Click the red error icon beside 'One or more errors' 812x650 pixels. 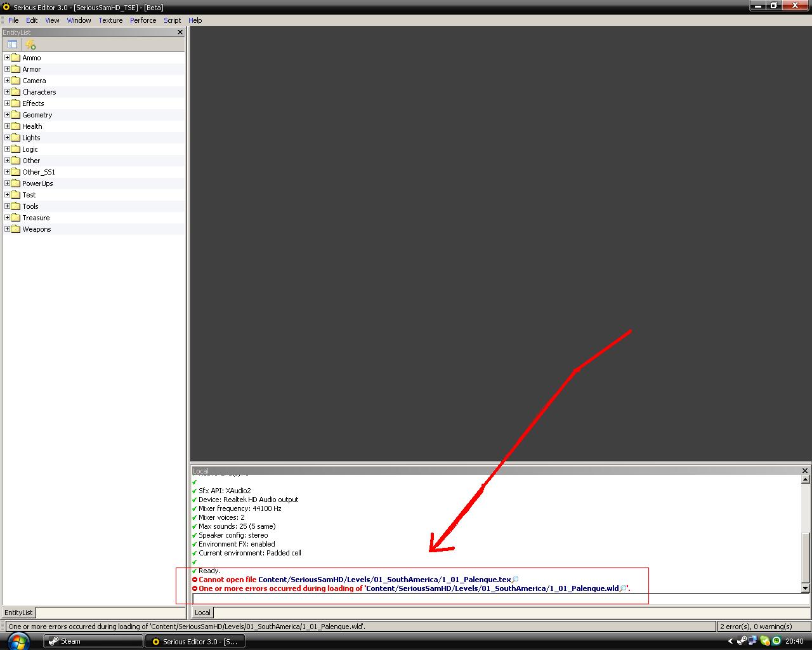[x=195, y=588]
